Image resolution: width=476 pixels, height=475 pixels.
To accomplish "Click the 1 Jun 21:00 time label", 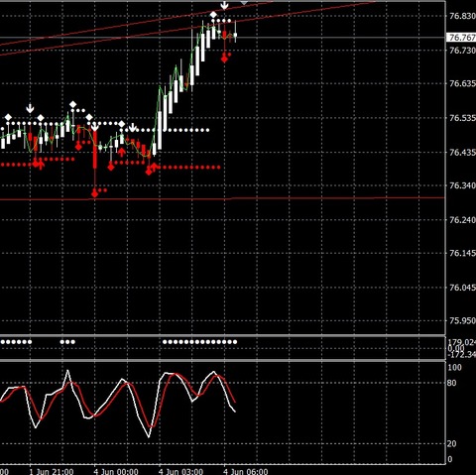I will [52, 471].
